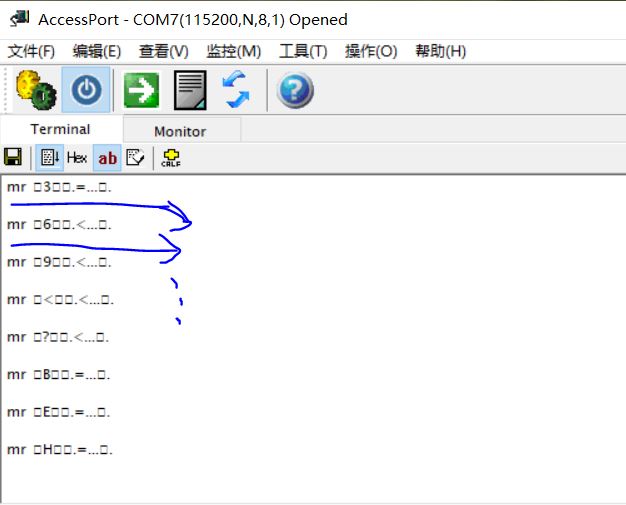626x505 pixels.
Task: Click the blue refresh arrows icon
Action: pyautogui.click(x=237, y=91)
